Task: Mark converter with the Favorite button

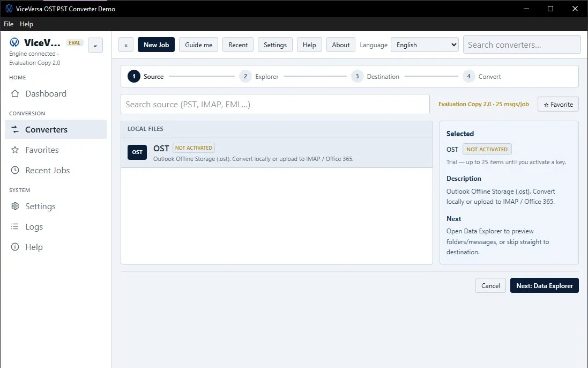Action: coord(558,104)
